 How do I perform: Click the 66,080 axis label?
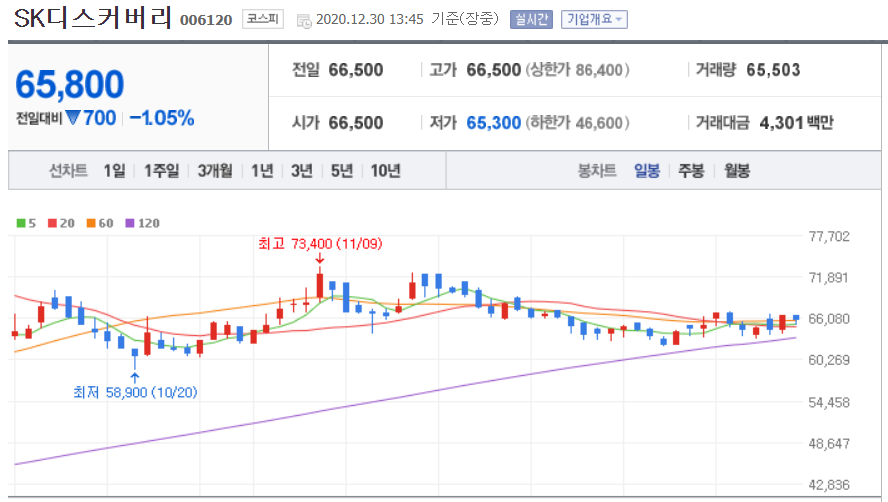click(829, 319)
